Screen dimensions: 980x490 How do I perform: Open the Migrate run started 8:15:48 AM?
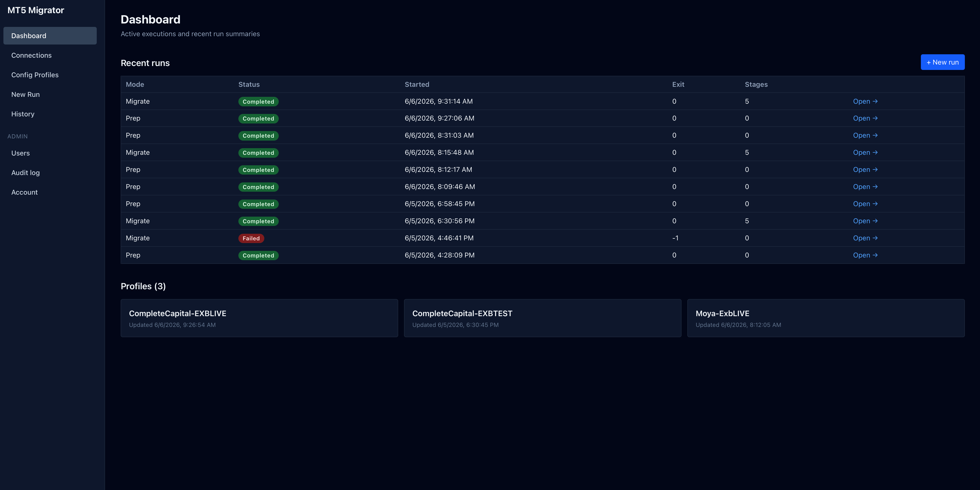(865, 153)
